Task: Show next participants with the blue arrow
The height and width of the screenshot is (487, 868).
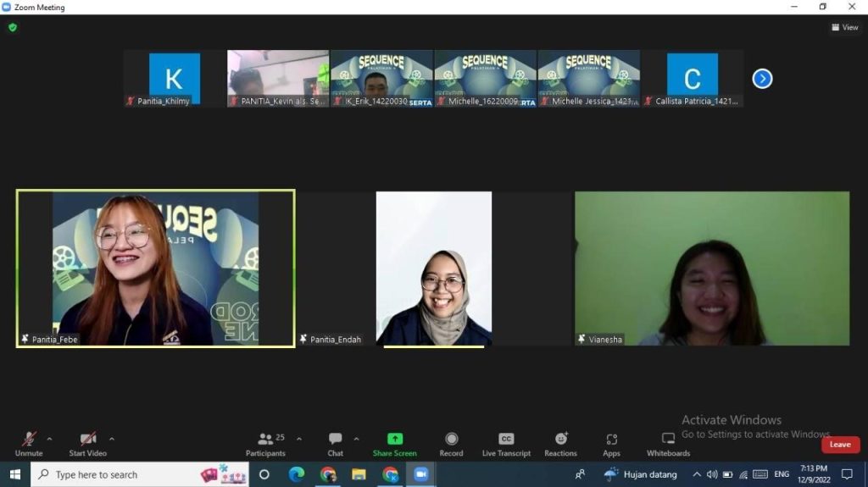Action: pos(762,79)
